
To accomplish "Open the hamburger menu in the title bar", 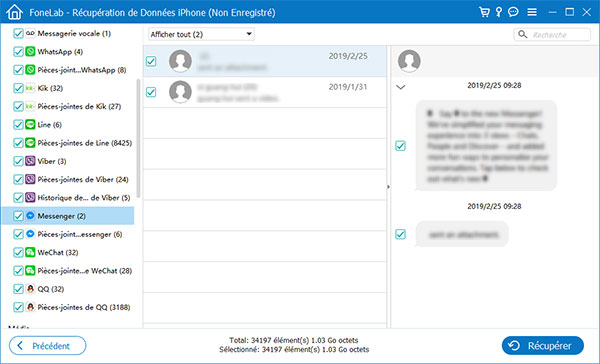I will click(532, 12).
